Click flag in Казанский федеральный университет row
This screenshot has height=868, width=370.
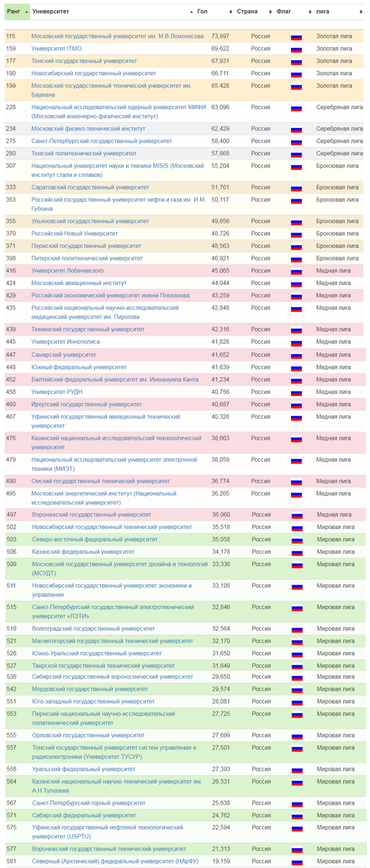(297, 552)
